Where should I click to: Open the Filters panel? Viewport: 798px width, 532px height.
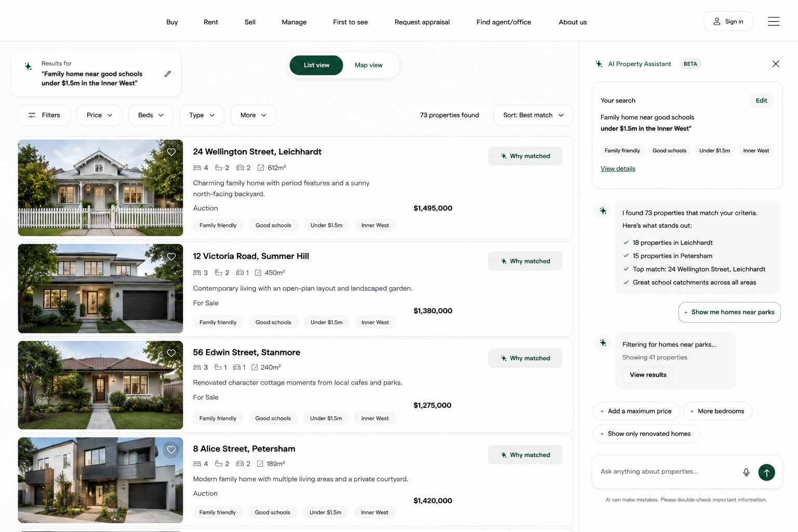click(x=44, y=115)
